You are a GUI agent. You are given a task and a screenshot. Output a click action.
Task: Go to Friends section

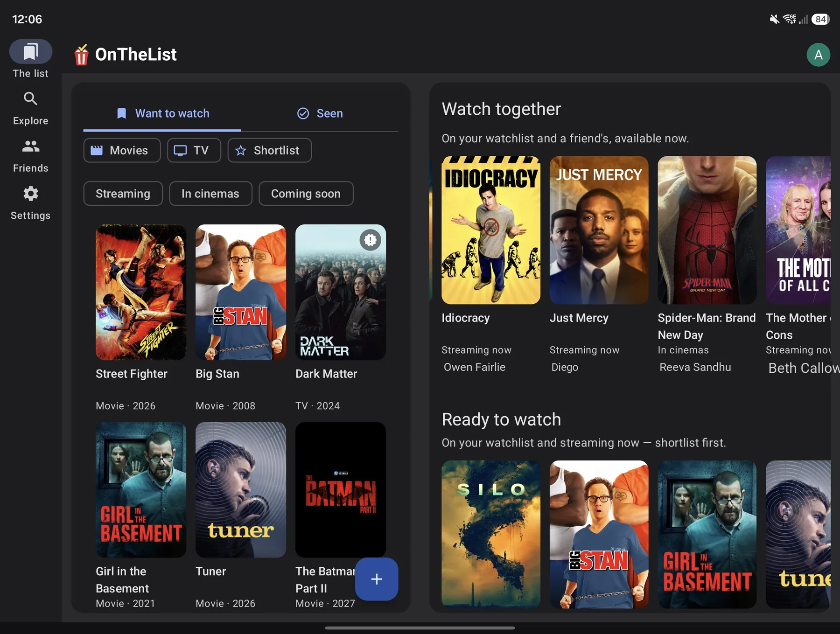[x=30, y=156]
